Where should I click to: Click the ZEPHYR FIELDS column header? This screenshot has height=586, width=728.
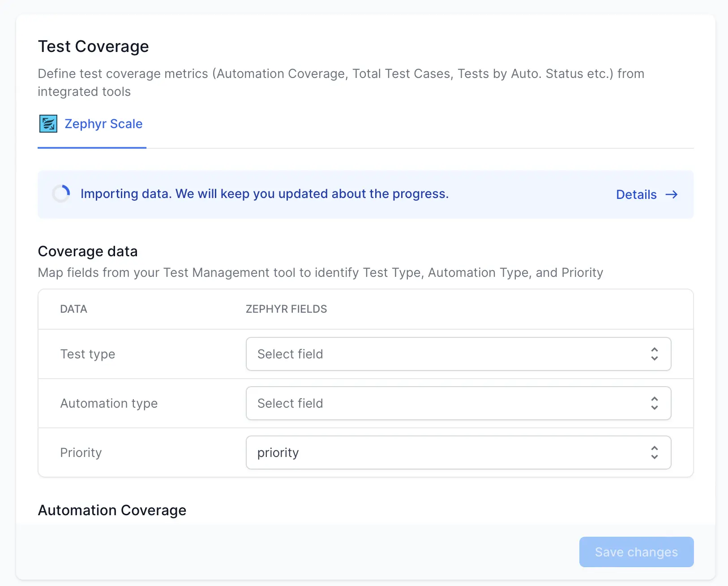click(x=286, y=309)
